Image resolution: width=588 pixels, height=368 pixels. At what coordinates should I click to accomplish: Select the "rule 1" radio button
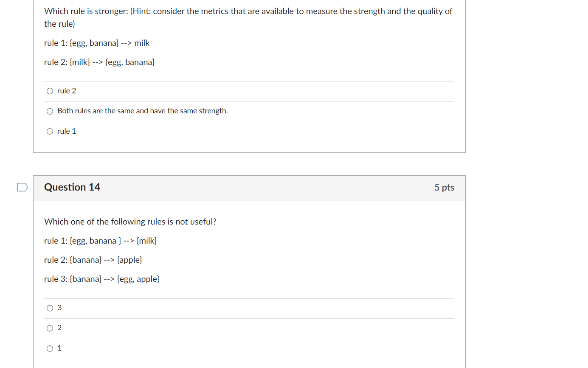pos(50,131)
